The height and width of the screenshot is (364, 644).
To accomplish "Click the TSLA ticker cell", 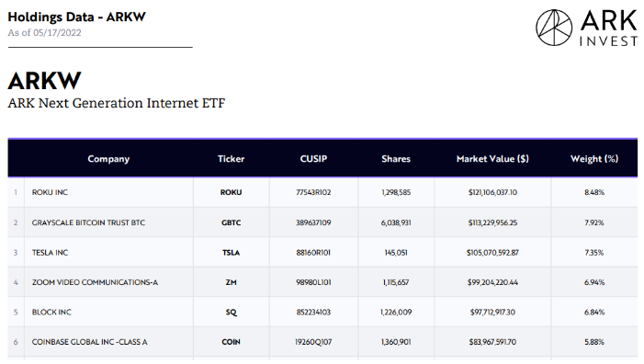I will 231,253.
